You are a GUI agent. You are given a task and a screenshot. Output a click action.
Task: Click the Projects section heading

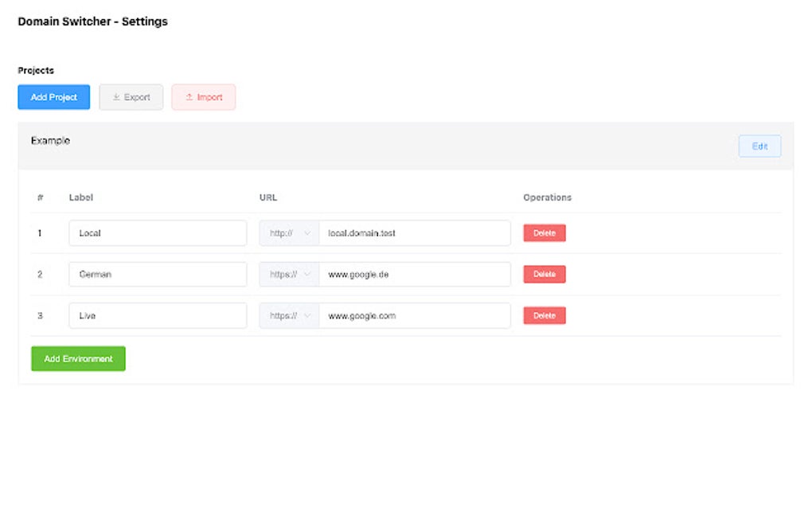tap(36, 70)
